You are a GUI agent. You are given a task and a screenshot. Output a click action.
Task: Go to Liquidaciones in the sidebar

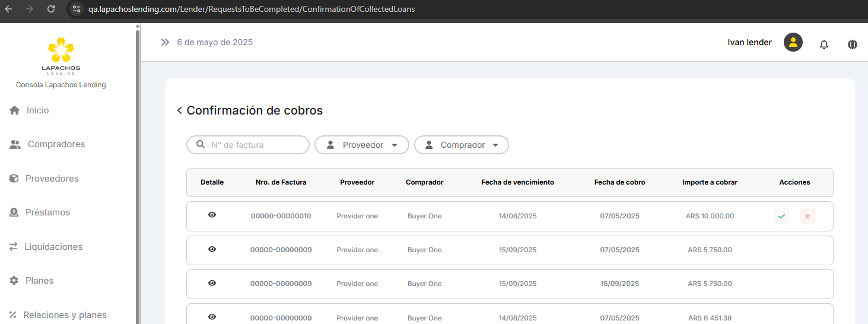(53, 247)
